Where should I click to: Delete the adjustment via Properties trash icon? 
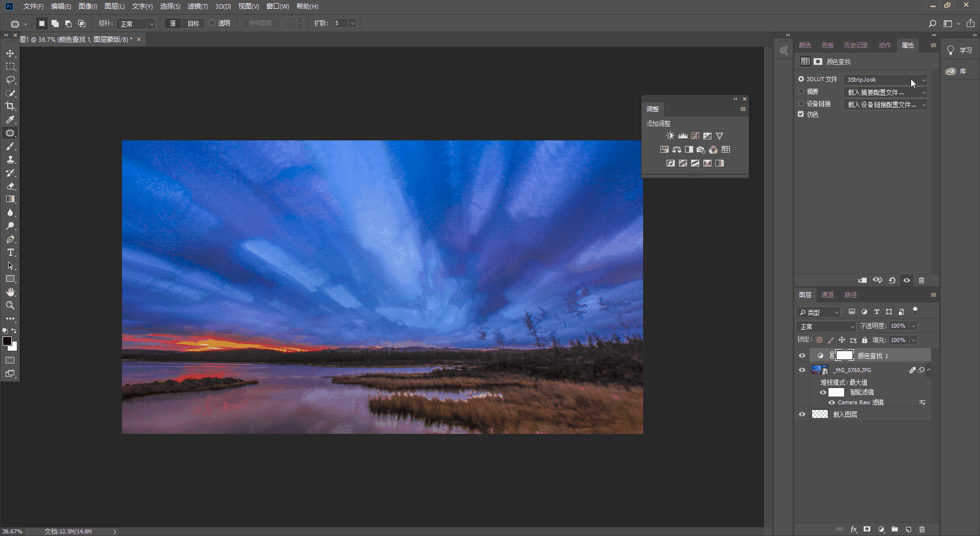point(921,280)
